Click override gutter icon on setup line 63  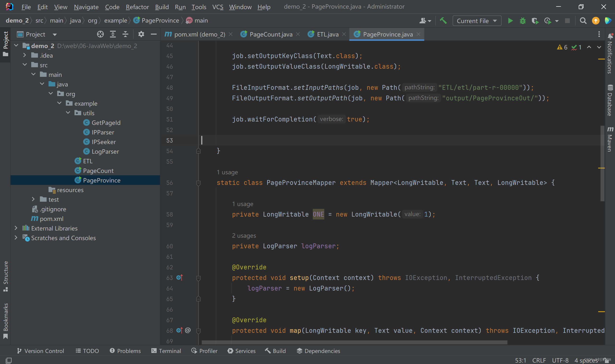pos(180,278)
